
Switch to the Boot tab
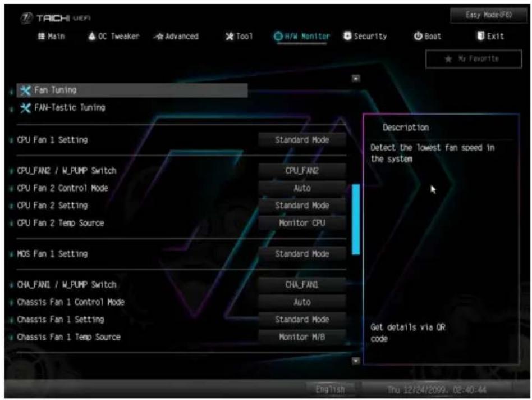(428, 37)
